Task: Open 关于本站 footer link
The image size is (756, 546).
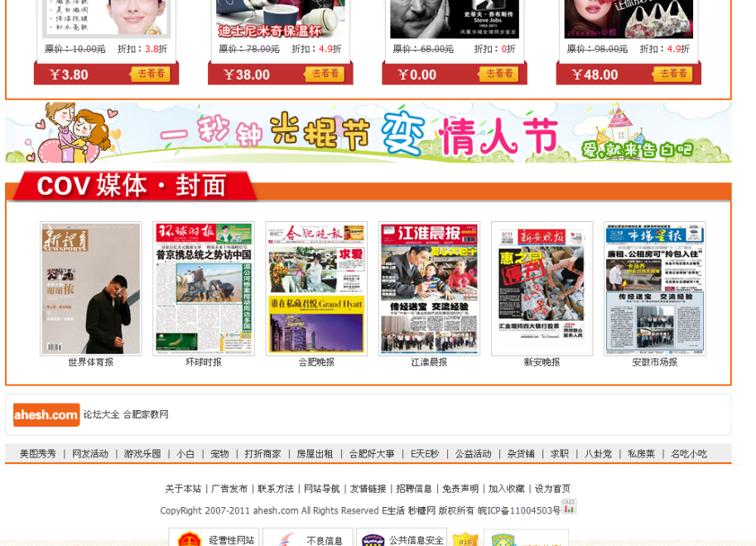Action: [183, 489]
